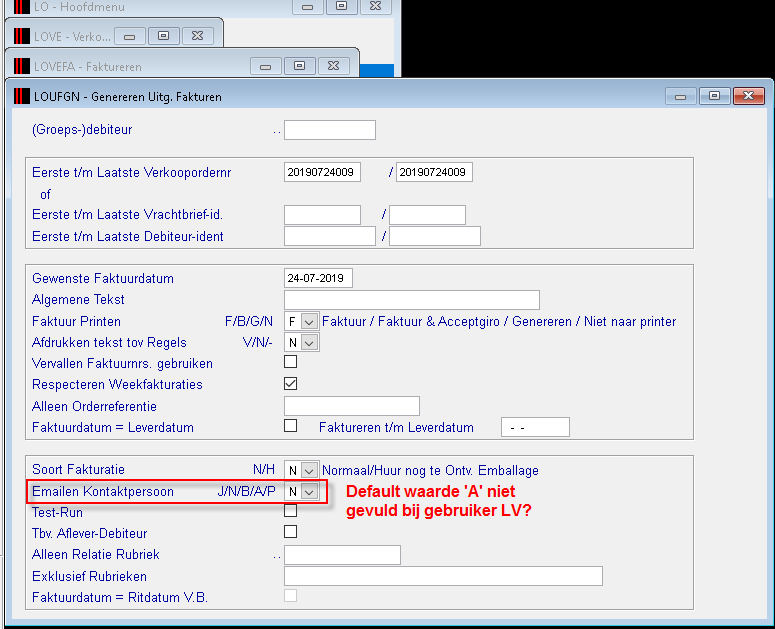This screenshot has width=775, height=629.
Task: Click the Alleen Relatie Rubriek field
Action: 343,555
